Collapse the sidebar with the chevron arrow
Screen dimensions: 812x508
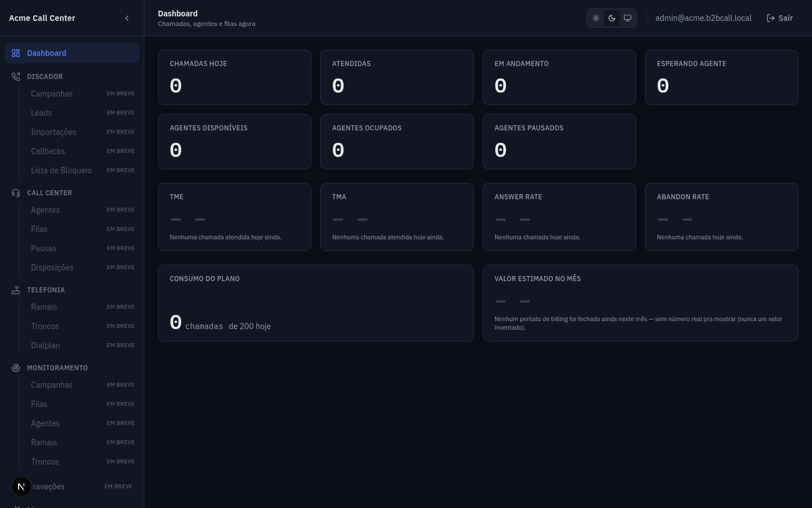127,18
